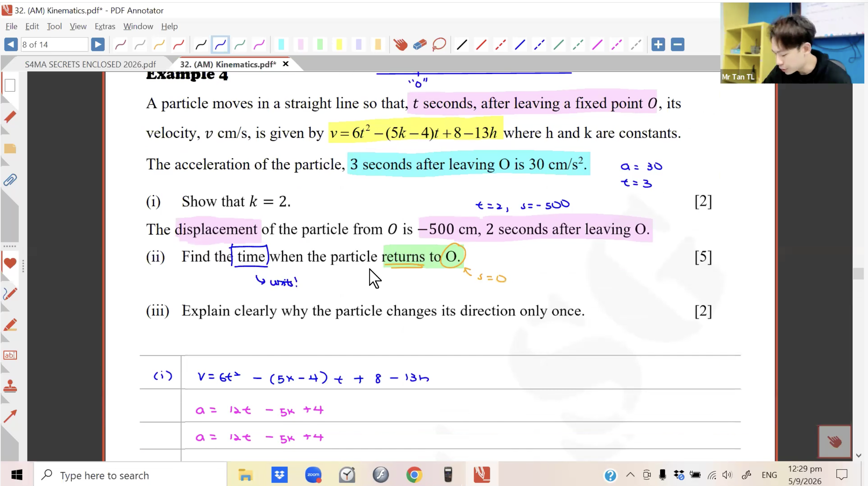Select the grey dashed line tool

coord(636,45)
